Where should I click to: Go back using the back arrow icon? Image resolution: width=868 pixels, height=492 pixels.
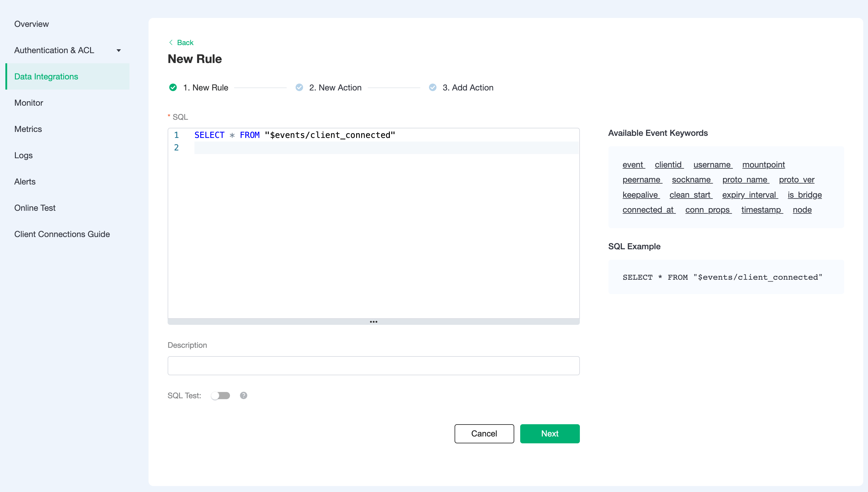171,42
